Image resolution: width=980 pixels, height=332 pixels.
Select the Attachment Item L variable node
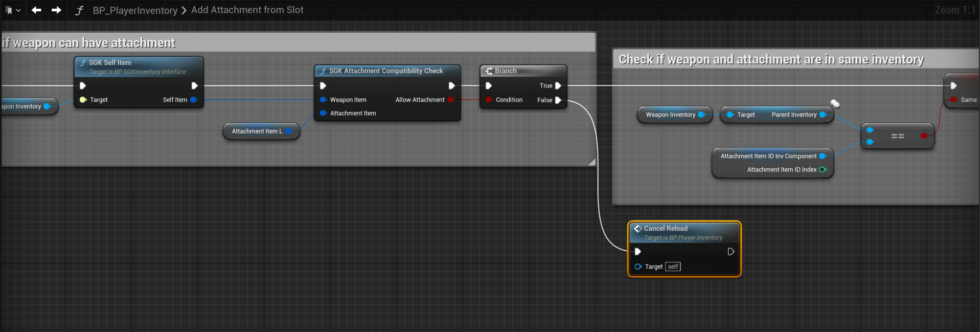(257, 131)
